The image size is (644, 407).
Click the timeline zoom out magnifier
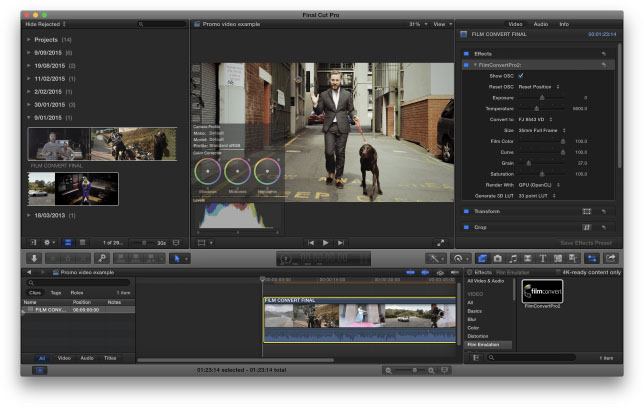click(x=388, y=370)
